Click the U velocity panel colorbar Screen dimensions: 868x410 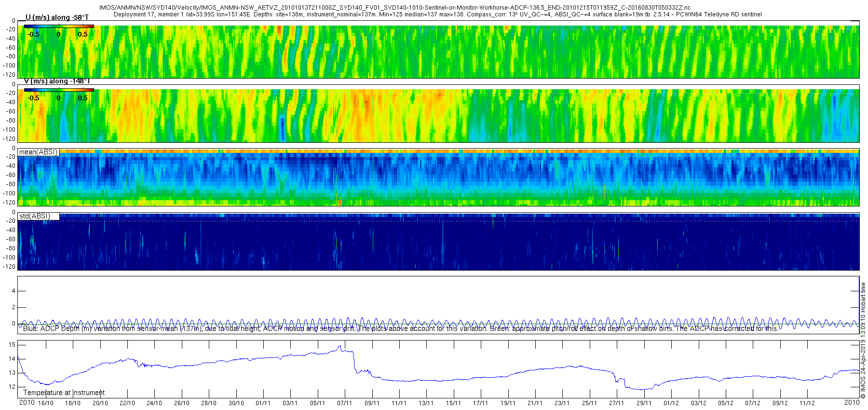[x=59, y=27]
